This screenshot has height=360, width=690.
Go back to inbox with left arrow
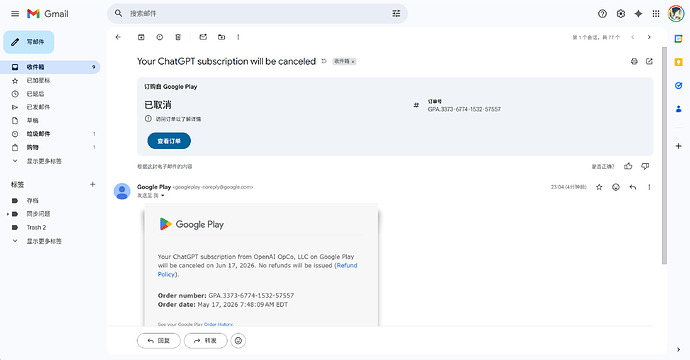(x=118, y=37)
